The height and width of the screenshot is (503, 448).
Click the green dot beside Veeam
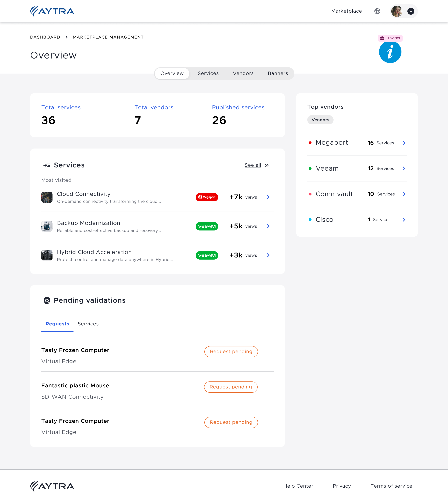pyautogui.click(x=310, y=168)
